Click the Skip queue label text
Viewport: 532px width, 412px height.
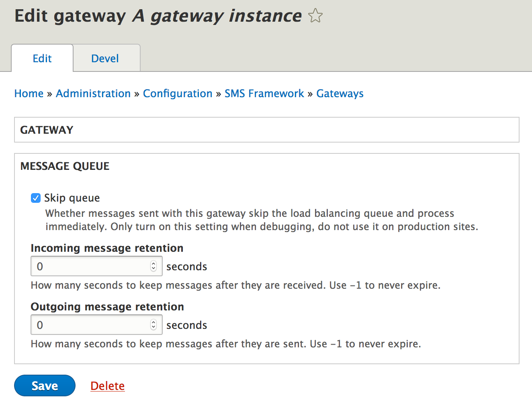point(72,198)
